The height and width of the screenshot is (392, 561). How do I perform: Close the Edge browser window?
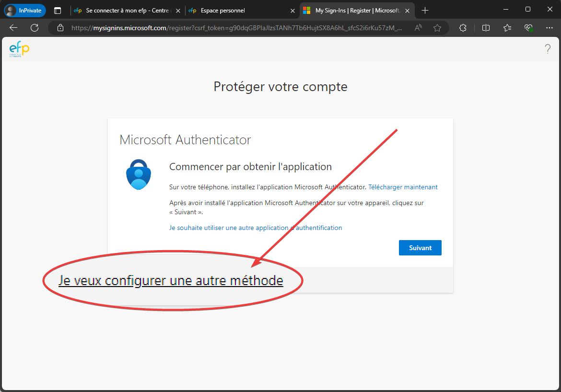click(x=550, y=9)
